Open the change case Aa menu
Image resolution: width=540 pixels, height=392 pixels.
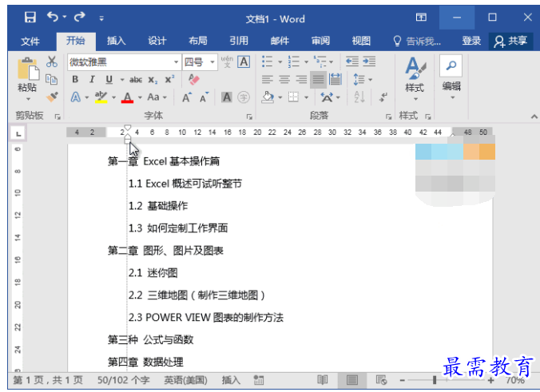(157, 97)
